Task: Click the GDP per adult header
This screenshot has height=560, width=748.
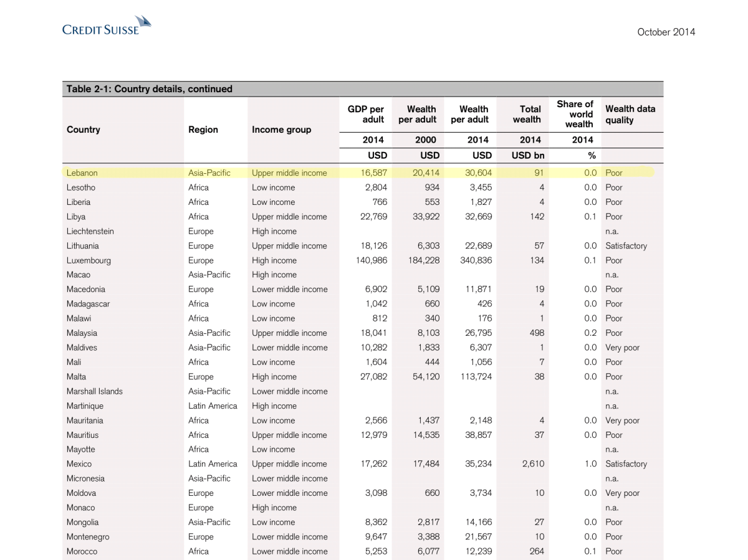Action: tap(365, 114)
